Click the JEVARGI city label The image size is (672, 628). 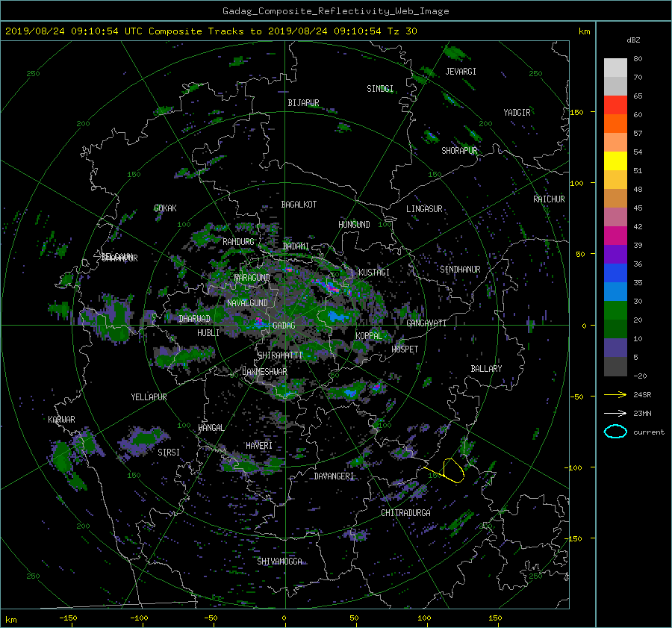(x=461, y=72)
